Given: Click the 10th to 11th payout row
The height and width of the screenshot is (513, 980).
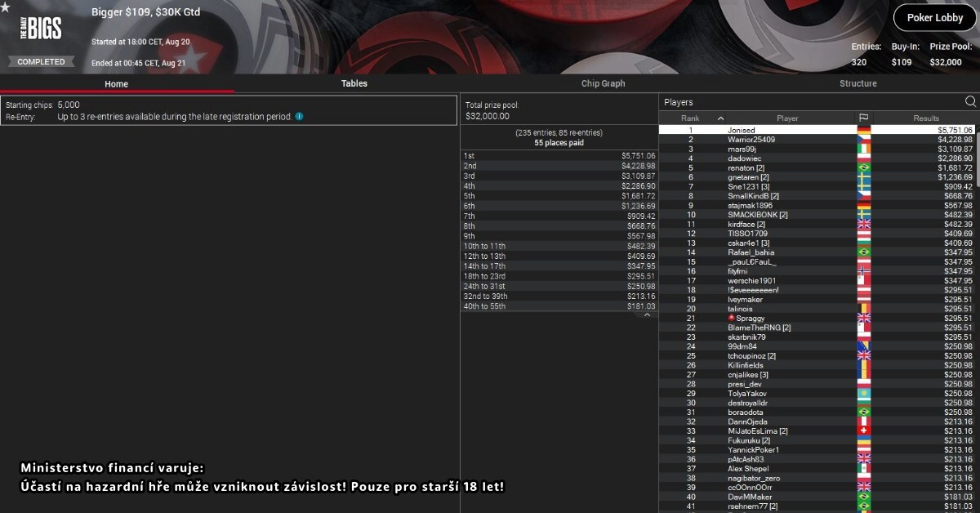Looking at the screenshot, I should coord(559,246).
